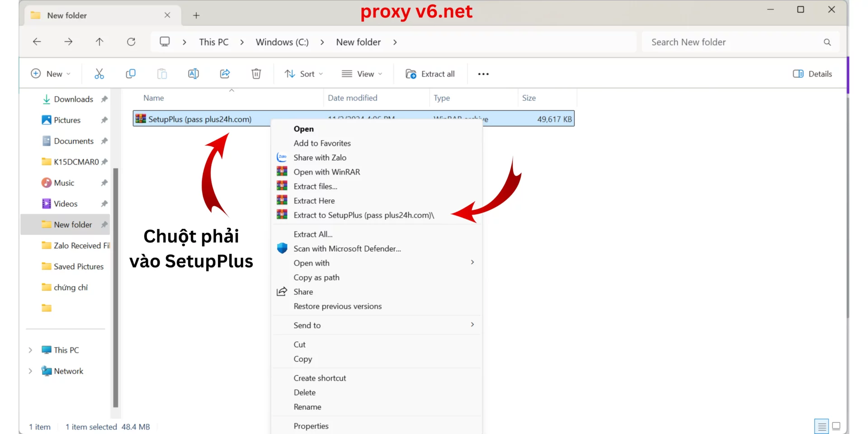Expand chevron after This PC breadcrumb
The width and height of the screenshot is (868, 434).
(242, 42)
